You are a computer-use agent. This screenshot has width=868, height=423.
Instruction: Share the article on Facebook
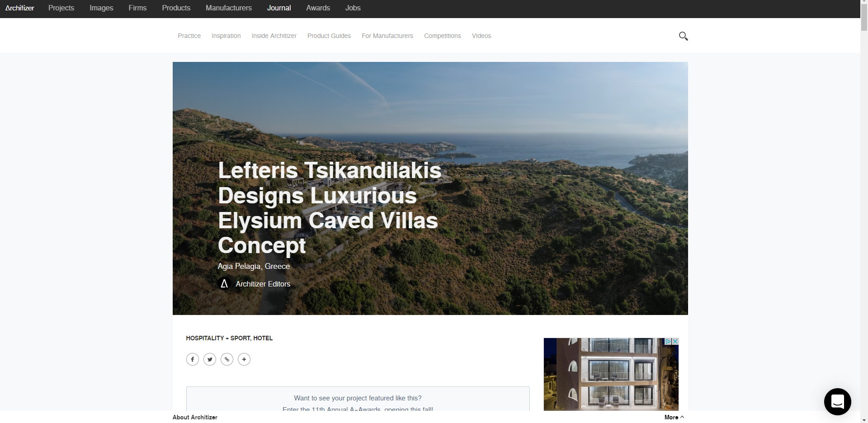point(192,359)
